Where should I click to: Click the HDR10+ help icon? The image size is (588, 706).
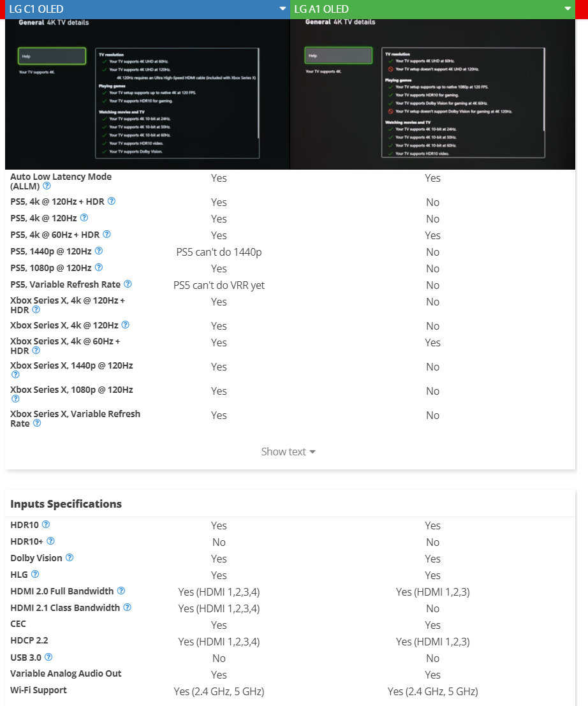50,541
